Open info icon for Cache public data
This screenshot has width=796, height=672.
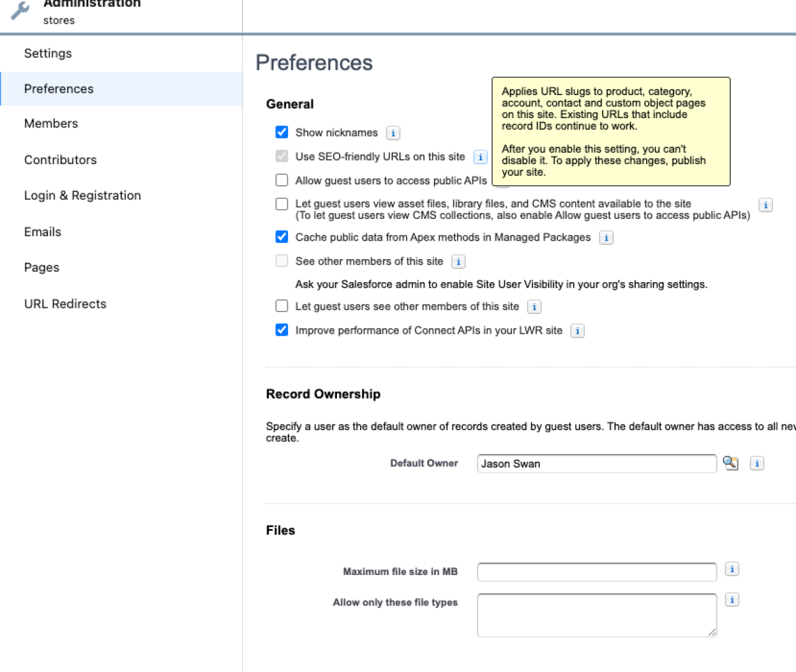(606, 237)
